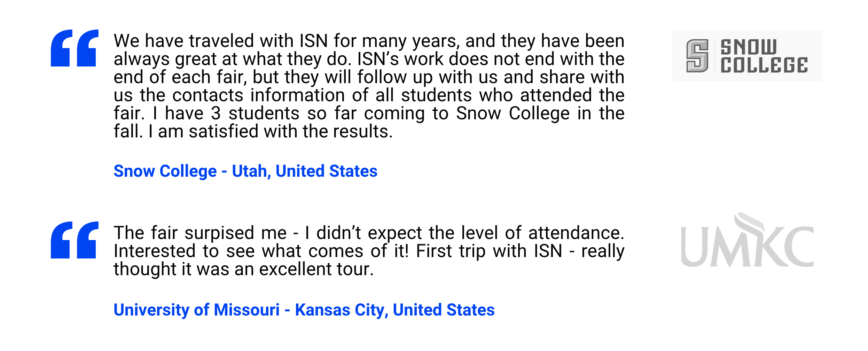This screenshot has height=351, width=868.
Task: Click the S emblem in Snow College logo
Action: pos(697,56)
